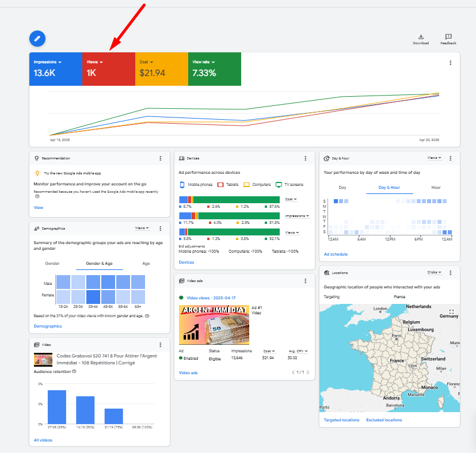Viewport: 476px width, 453px height.
Task: Click the Argent Immédiat video ad thumbnail
Action: coord(214,325)
